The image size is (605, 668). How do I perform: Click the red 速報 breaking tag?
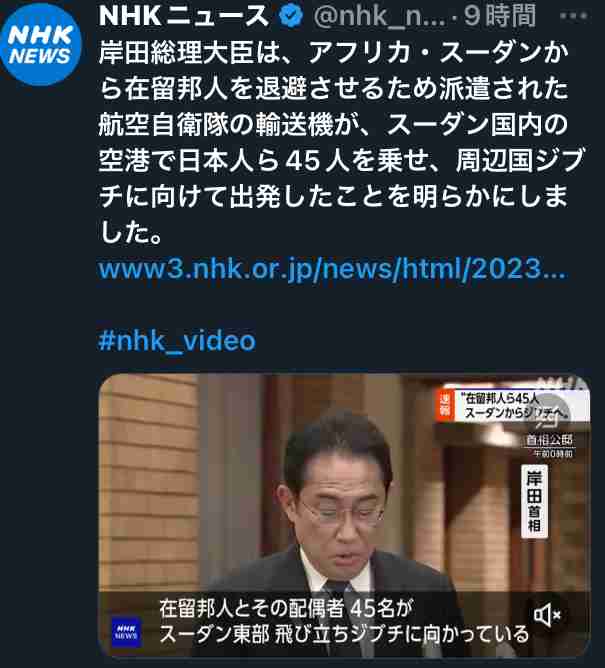(445, 405)
